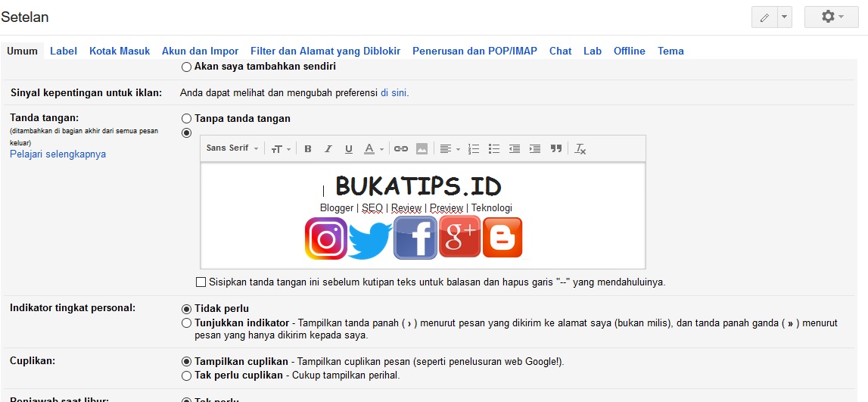The width and height of the screenshot is (868, 402).
Task: Open the Kotak Masuk tab
Action: click(120, 51)
